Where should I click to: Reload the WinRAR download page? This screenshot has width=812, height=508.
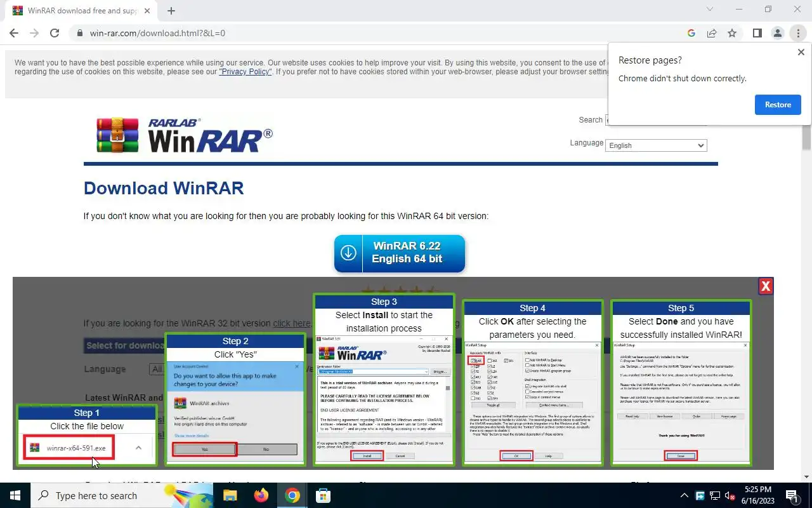pos(55,33)
